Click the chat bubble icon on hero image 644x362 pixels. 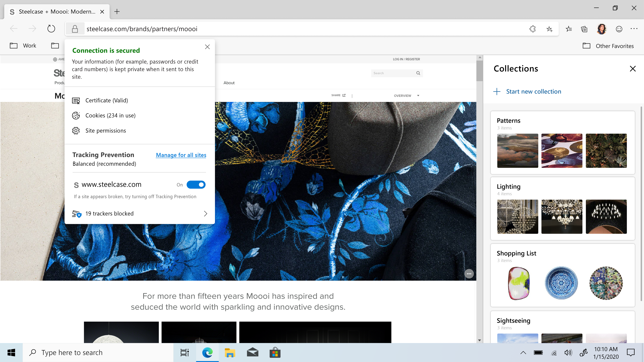[469, 274]
